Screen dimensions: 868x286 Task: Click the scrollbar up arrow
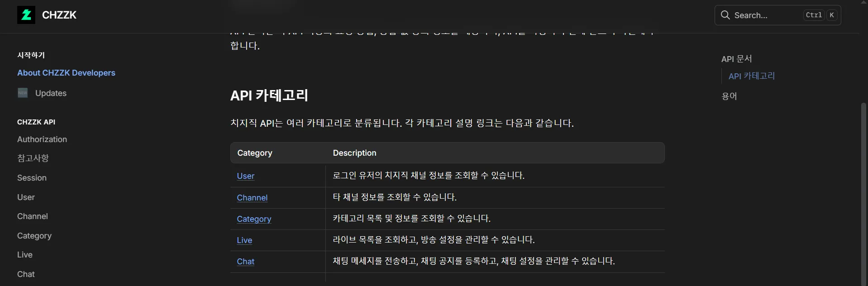click(863, 2)
